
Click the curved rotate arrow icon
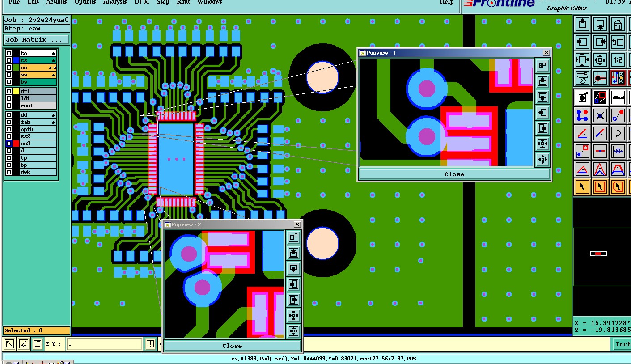pyautogui.click(x=618, y=133)
